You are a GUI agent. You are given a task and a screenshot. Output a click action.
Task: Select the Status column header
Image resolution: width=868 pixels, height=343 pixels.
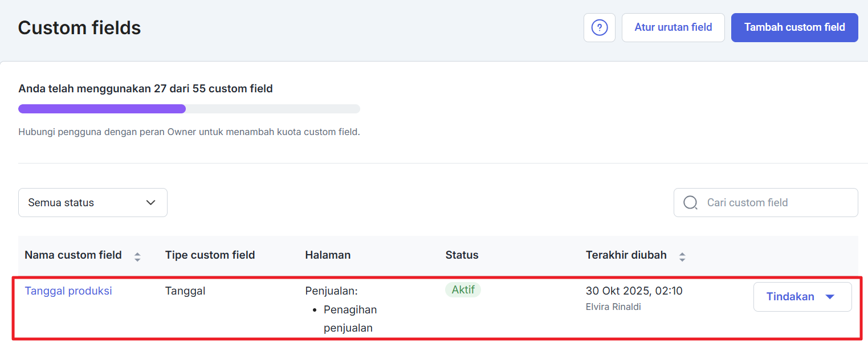462,255
